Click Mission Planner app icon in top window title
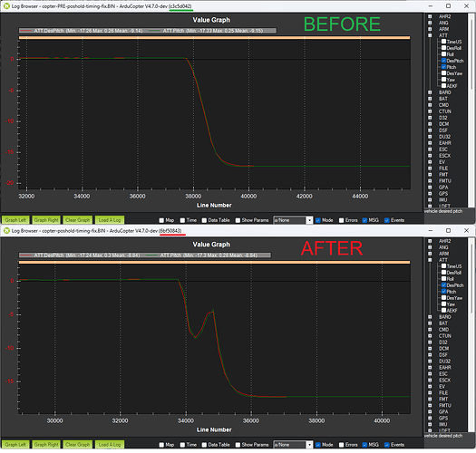 click(6, 6)
